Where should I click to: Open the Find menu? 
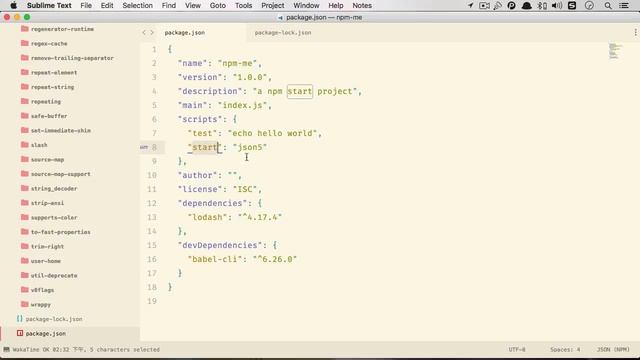(169, 5)
